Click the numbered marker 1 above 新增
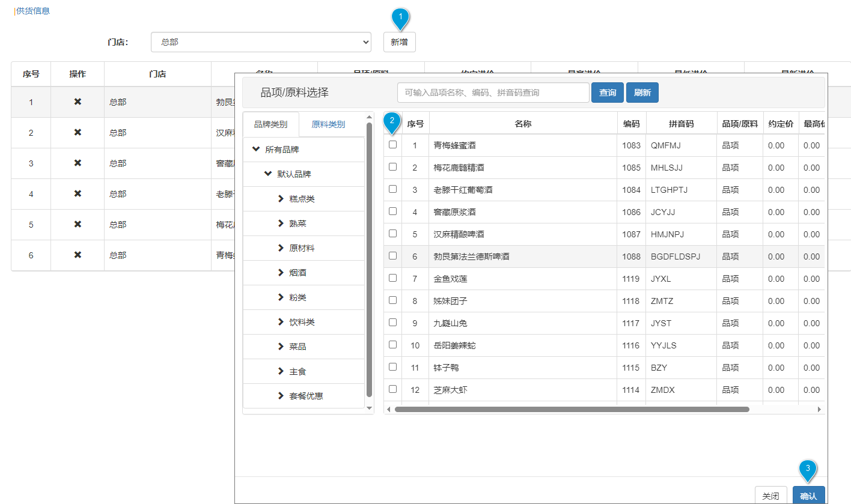This screenshot has height=504, width=851. (400, 17)
